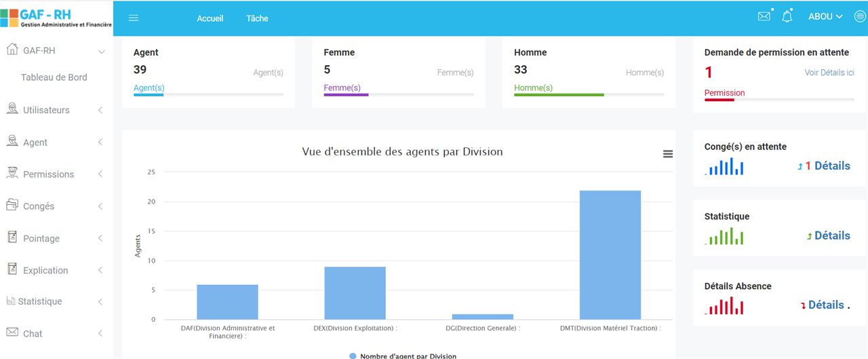The height and width of the screenshot is (359, 868).
Task: Collapse the GAF-RH sidebar section chevron
Action: pyautogui.click(x=102, y=52)
